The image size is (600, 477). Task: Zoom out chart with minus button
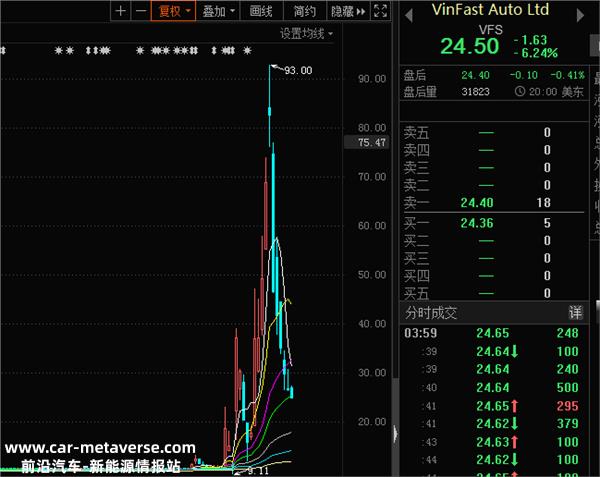140,11
